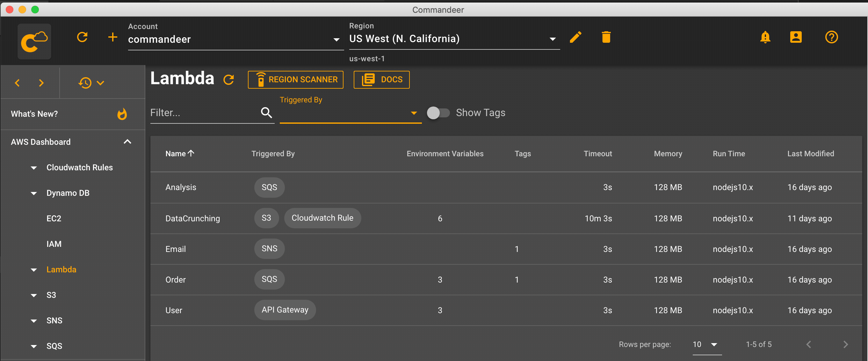Click the Cloudwatch Rule chip for DataCrunching

[x=322, y=218]
